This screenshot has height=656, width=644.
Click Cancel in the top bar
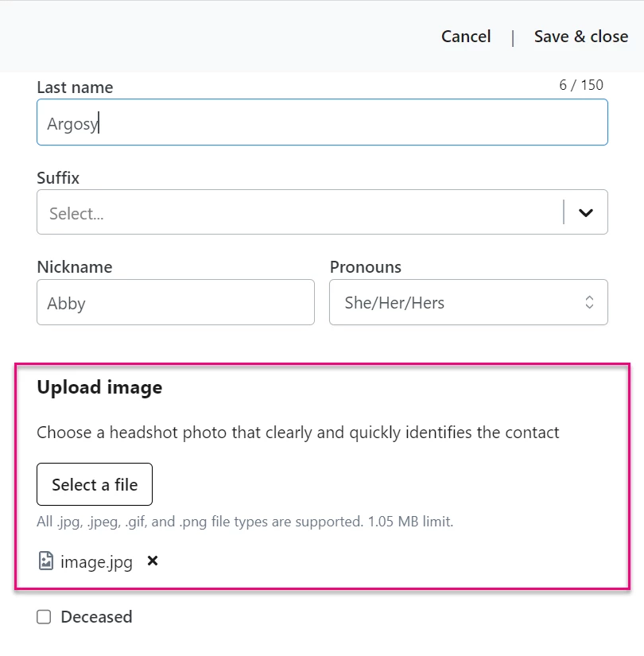pyautogui.click(x=466, y=37)
